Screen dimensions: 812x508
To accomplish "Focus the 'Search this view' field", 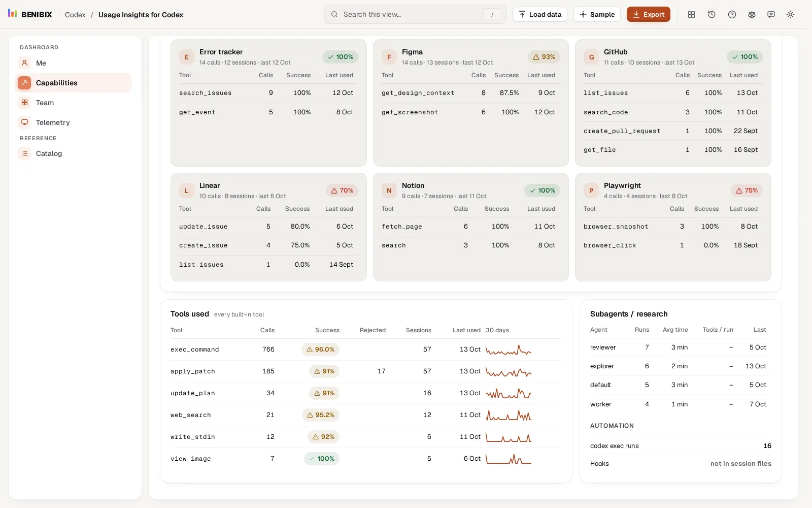I will (x=415, y=14).
